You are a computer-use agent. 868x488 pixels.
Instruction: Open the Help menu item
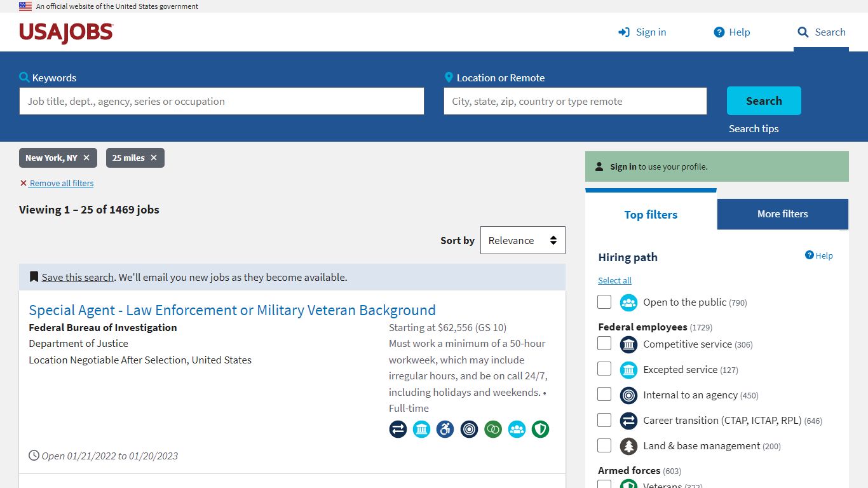[x=732, y=32]
